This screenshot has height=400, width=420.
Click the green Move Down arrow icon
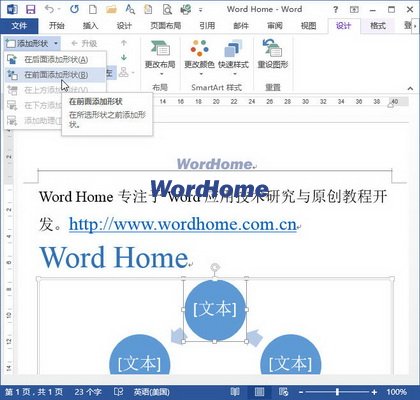(124, 58)
